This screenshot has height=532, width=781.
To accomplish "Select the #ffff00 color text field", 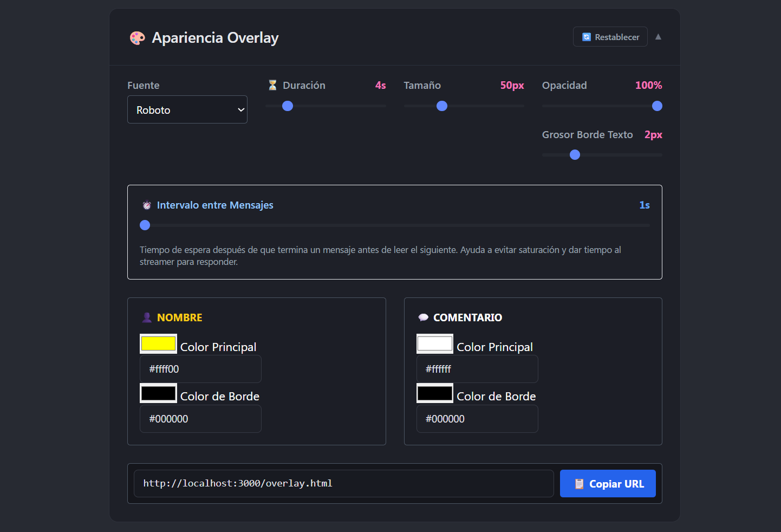I will [x=200, y=369].
